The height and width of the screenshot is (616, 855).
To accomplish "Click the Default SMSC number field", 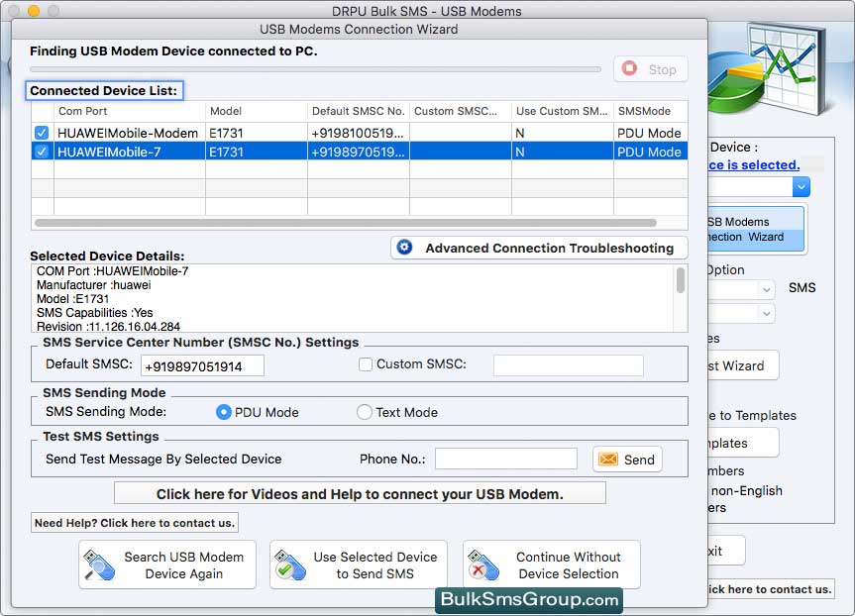I will click(x=202, y=365).
